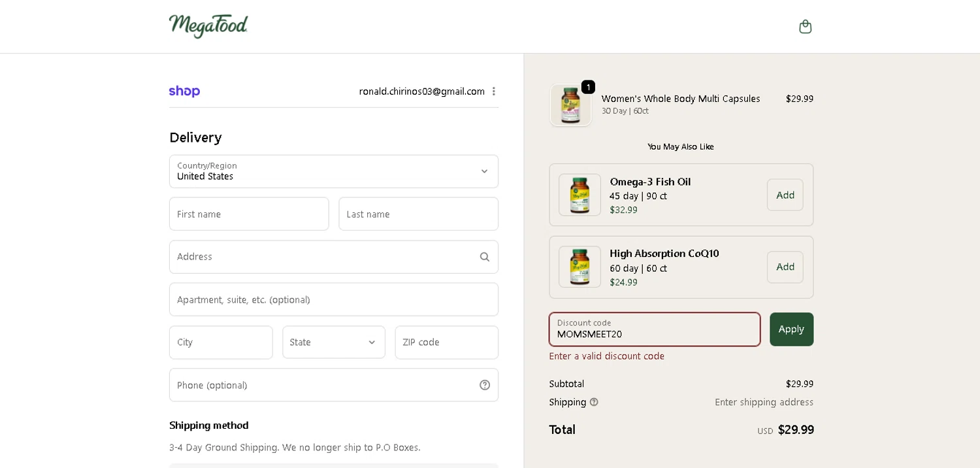
Task: Click the Omega-3 Fish Oil title
Action: [x=650, y=182]
